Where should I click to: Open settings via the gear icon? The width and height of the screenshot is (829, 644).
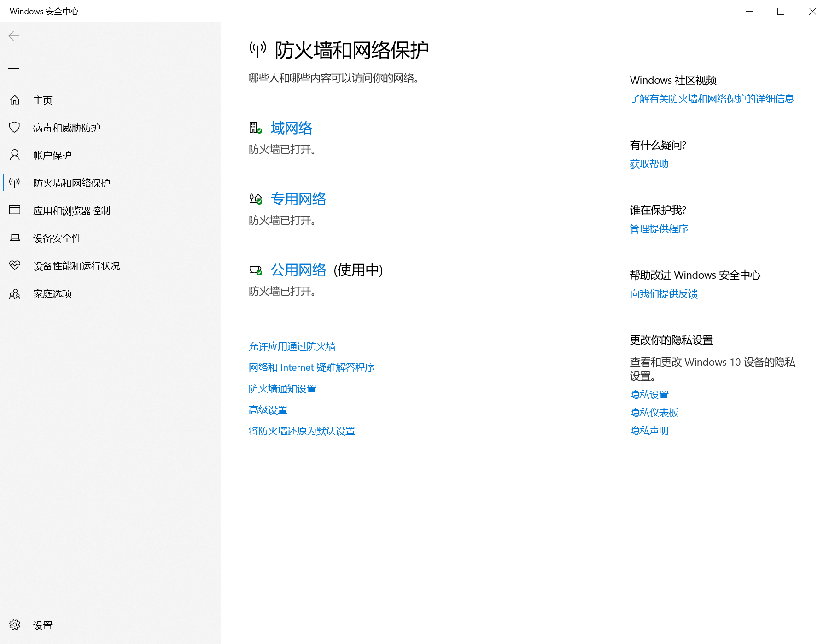click(x=15, y=625)
